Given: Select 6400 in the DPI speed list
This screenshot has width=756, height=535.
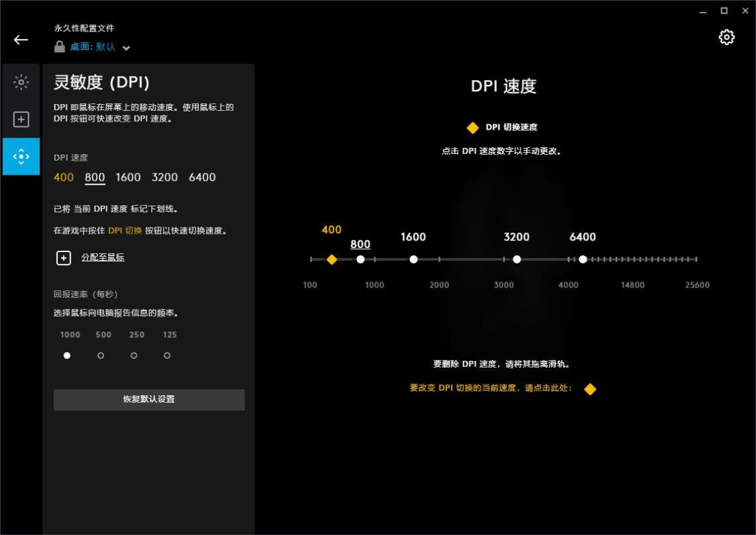Looking at the screenshot, I should (202, 177).
